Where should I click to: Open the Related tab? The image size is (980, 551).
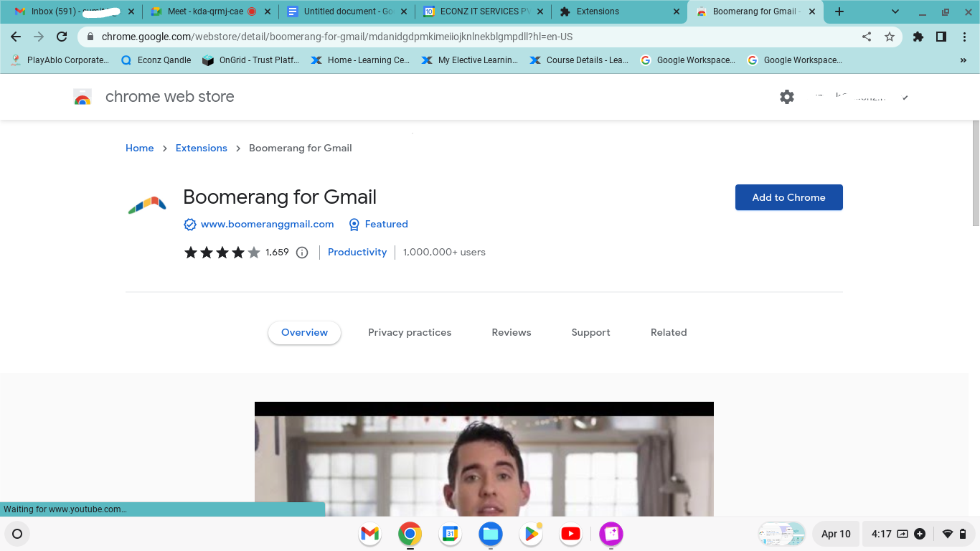[x=669, y=333]
